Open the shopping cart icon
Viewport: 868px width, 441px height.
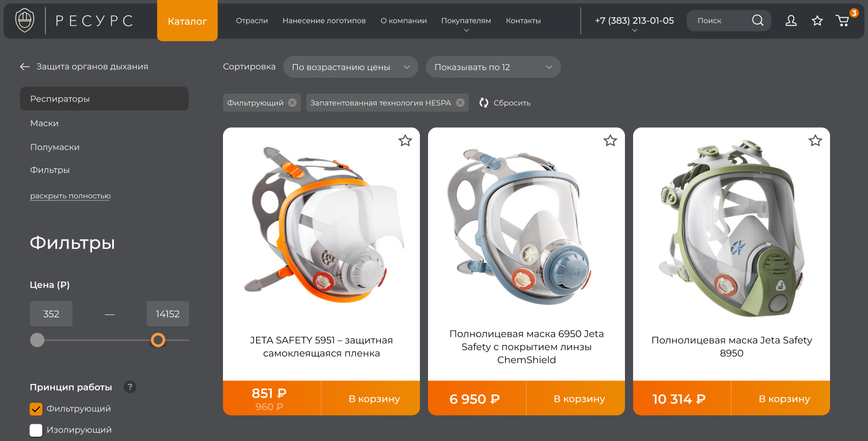[843, 21]
